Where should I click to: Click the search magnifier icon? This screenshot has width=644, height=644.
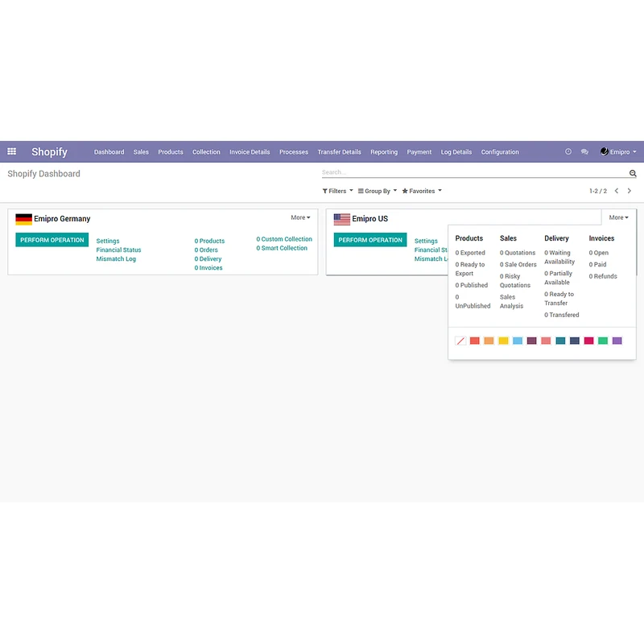(x=633, y=173)
